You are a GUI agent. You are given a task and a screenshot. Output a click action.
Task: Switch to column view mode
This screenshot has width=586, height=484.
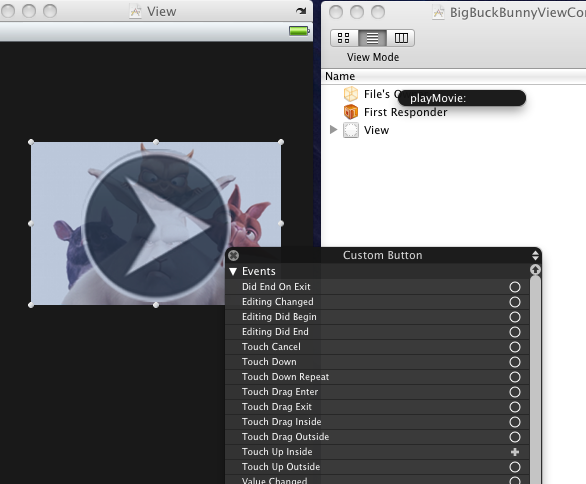401,38
